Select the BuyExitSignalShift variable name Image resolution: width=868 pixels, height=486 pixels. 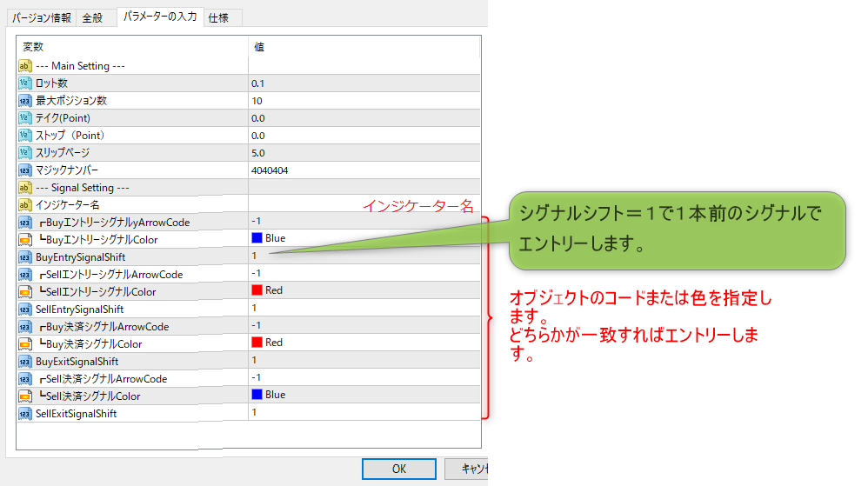click(x=77, y=362)
